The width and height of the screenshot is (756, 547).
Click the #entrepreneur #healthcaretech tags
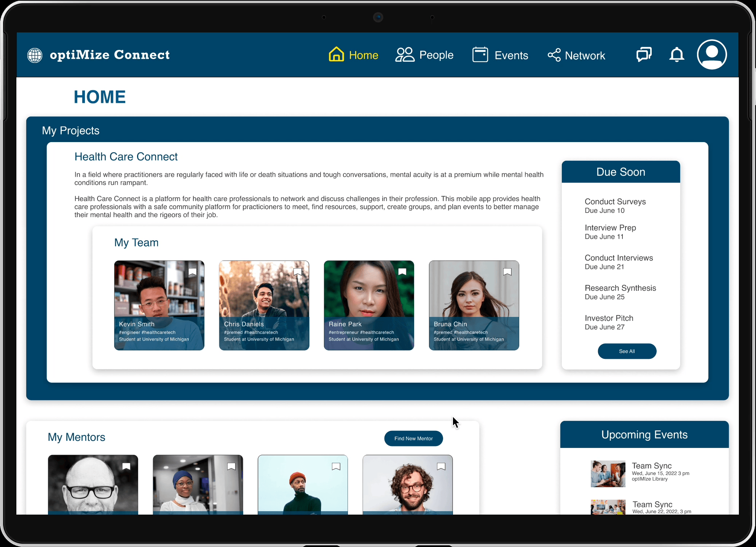361,333
